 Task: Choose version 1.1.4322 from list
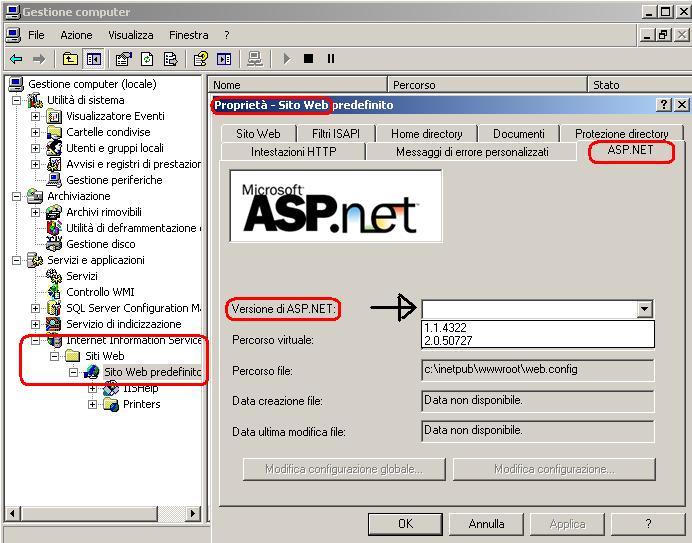(x=538, y=328)
